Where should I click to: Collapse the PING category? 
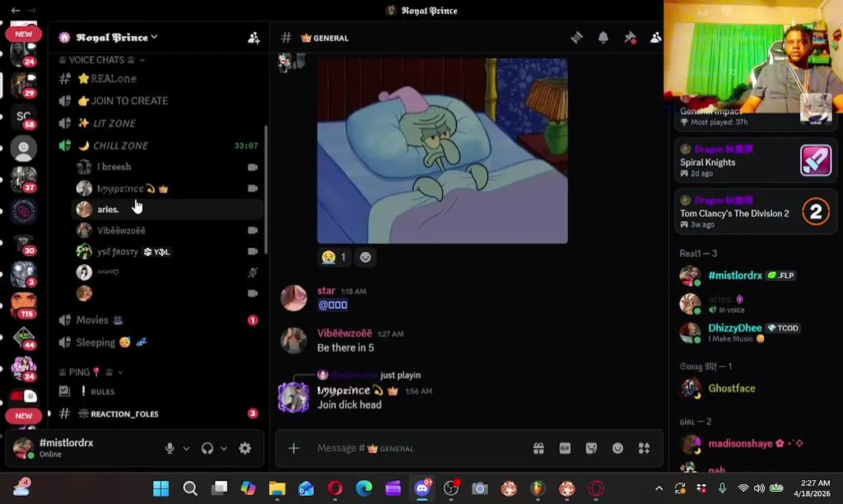91,372
